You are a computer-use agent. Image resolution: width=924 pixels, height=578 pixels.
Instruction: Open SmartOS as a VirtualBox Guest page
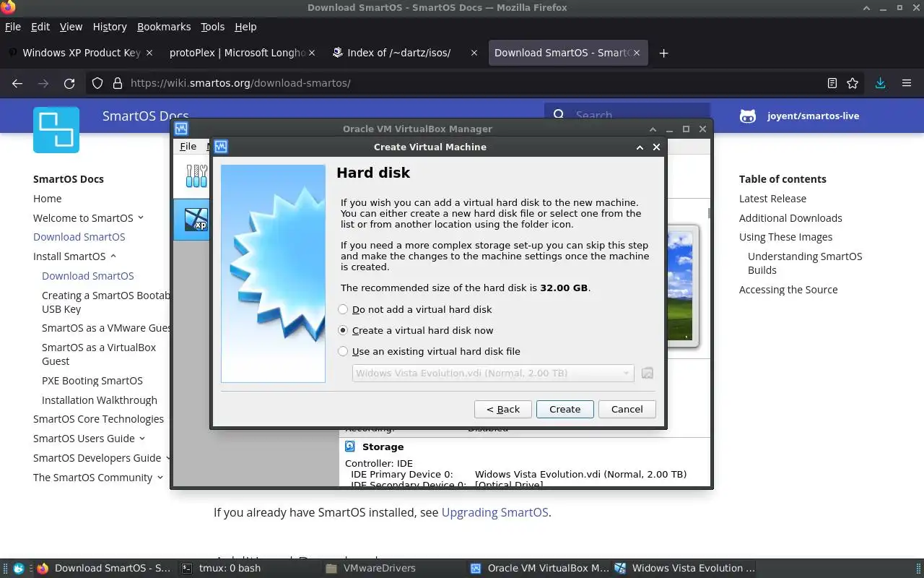click(x=99, y=354)
